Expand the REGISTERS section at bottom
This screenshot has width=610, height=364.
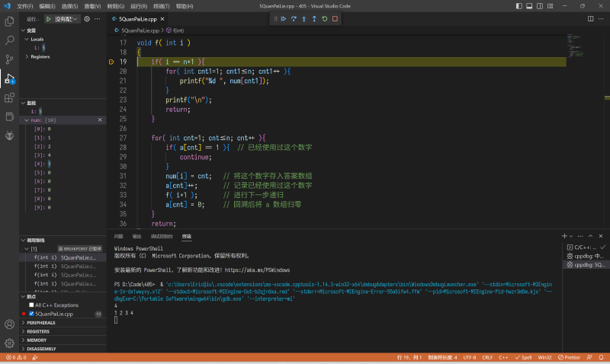tap(63, 331)
